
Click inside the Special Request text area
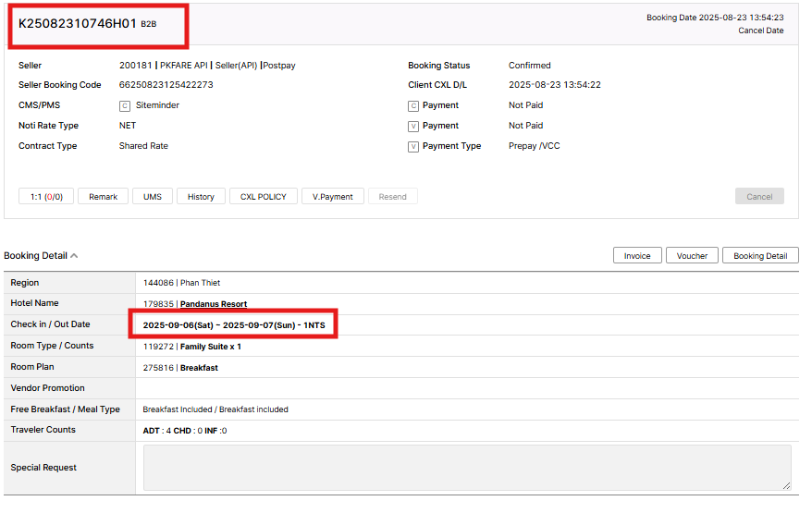coord(467,468)
